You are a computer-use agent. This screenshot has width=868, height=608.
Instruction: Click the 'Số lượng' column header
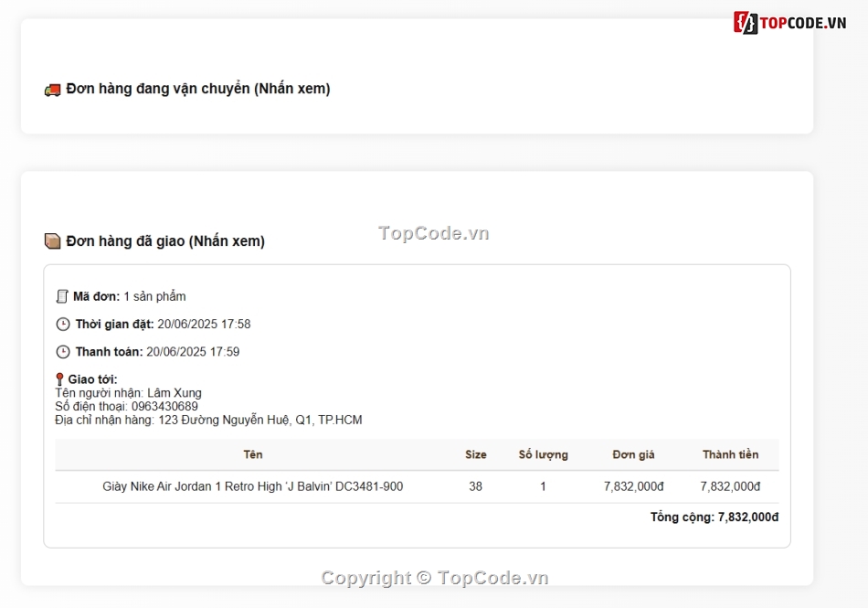tap(543, 454)
